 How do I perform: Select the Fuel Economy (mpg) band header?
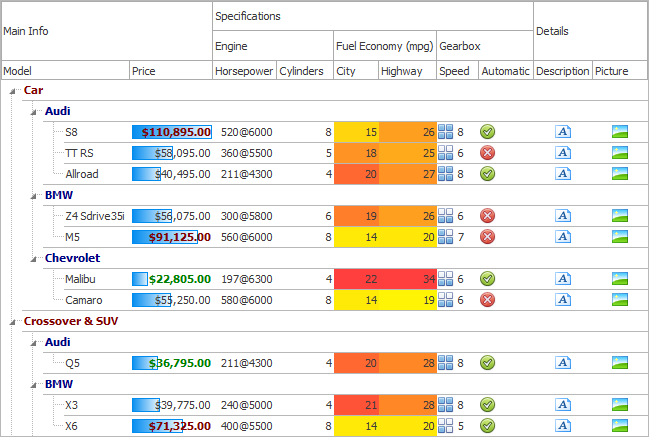384,46
